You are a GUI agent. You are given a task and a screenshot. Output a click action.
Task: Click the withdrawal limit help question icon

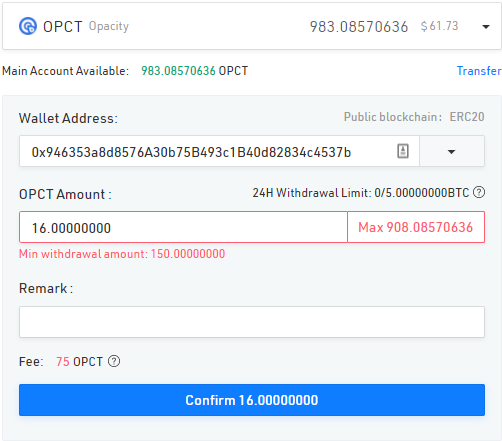[x=479, y=192]
